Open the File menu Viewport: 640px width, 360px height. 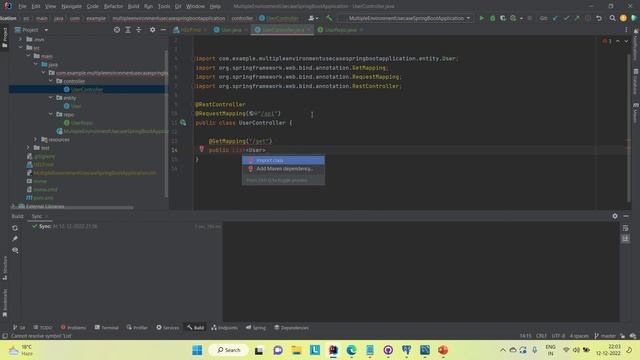(x=22, y=6)
